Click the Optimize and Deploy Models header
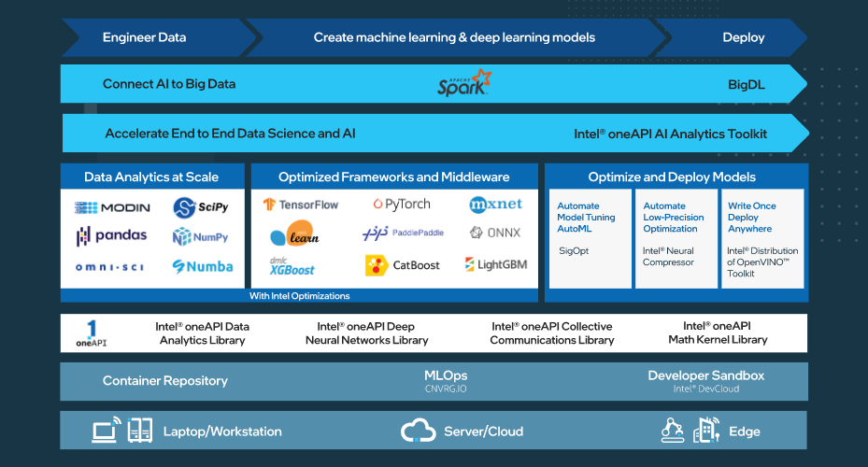Screen dimensions: 868x467 click(x=676, y=177)
